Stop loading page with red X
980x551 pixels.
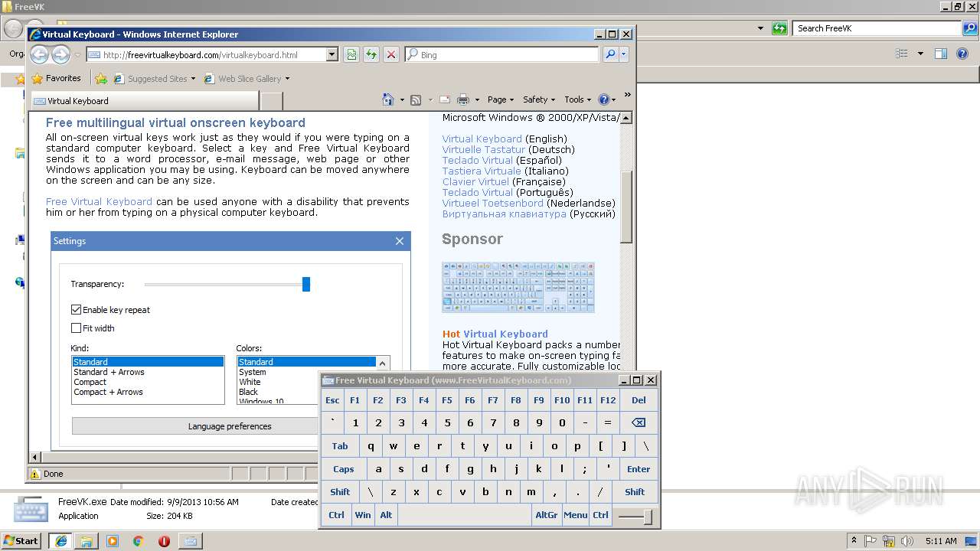[391, 54]
